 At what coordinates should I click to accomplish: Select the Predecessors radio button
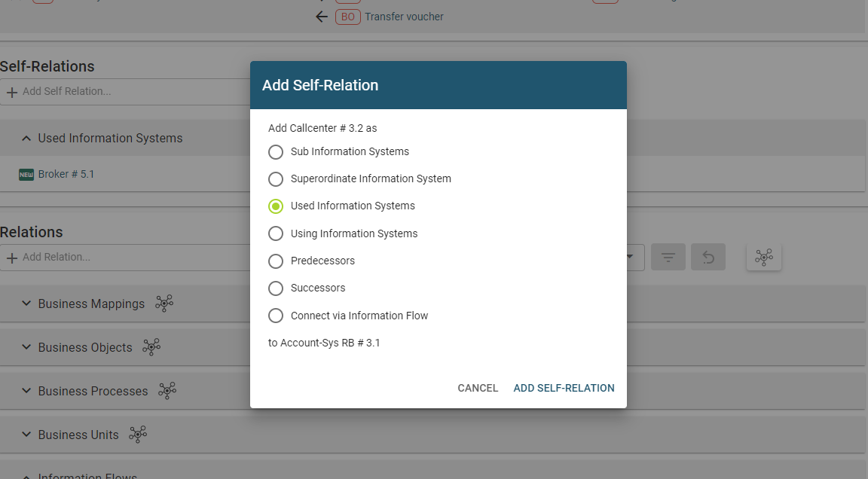[276, 261]
